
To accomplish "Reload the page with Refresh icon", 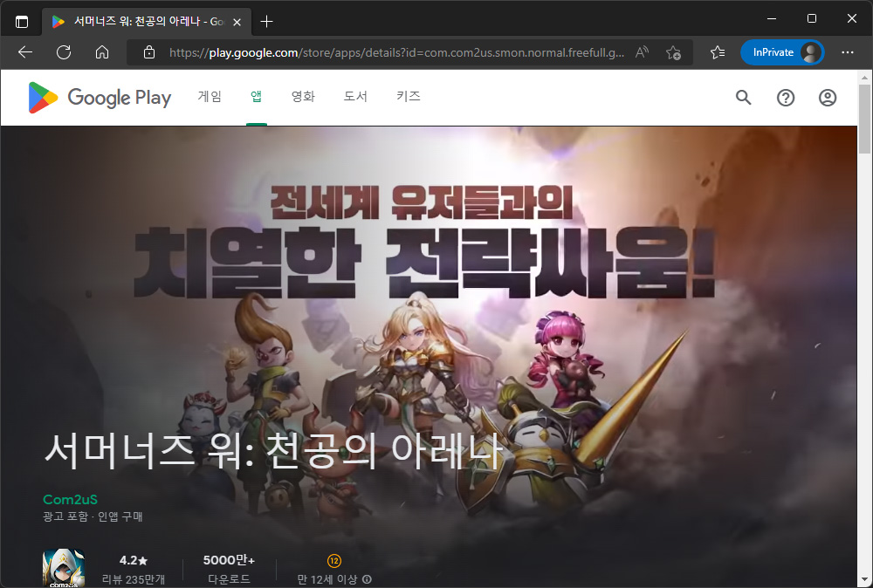I will point(64,52).
